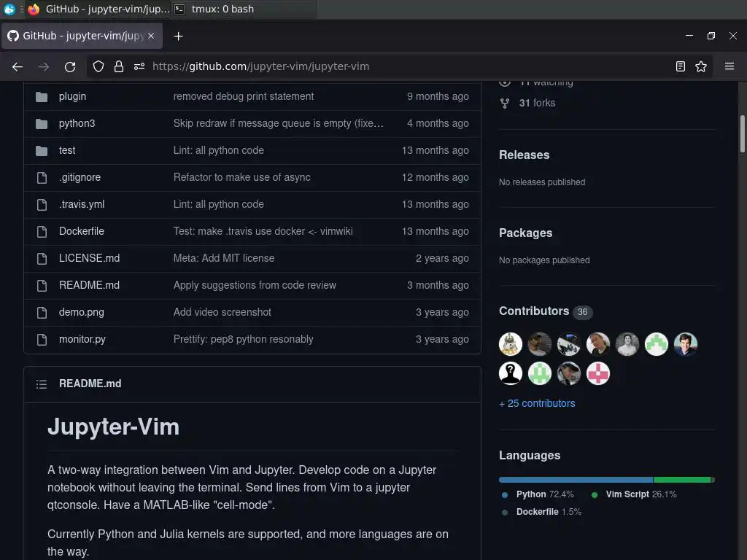The width and height of the screenshot is (747, 560).
Task: Open commit 'Test: make .travis use docker'
Action: pyautogui.click(x=263, y=231)
